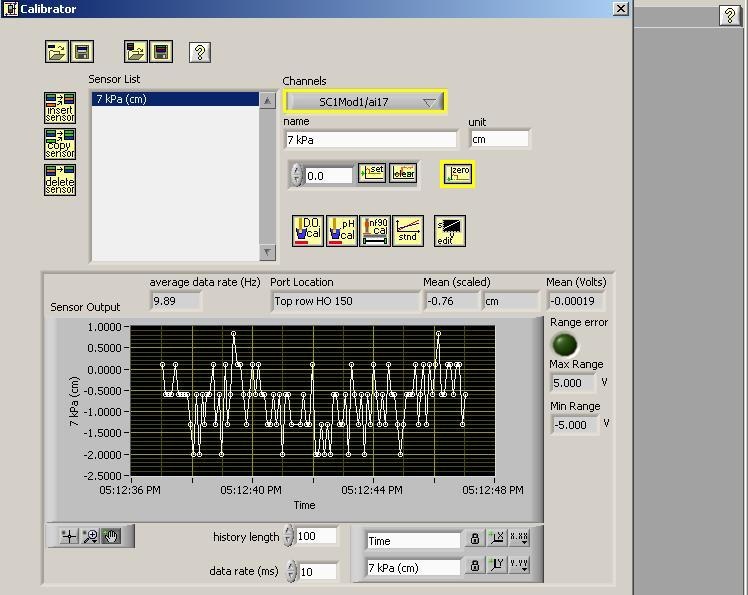Open file via folder icon with single blue bar
748x595 pixels.
(57, 52)
